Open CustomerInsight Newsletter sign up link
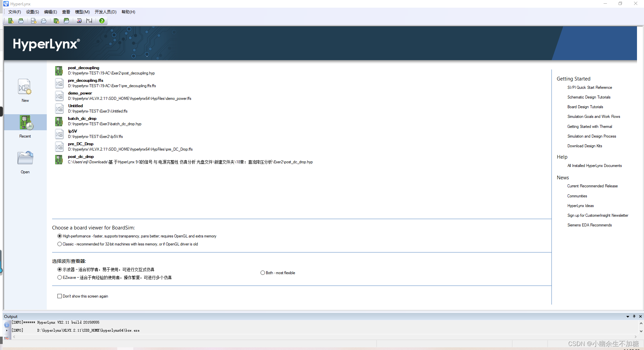The width and height of the screenshot is (644, 350). [x=598, y=215]
